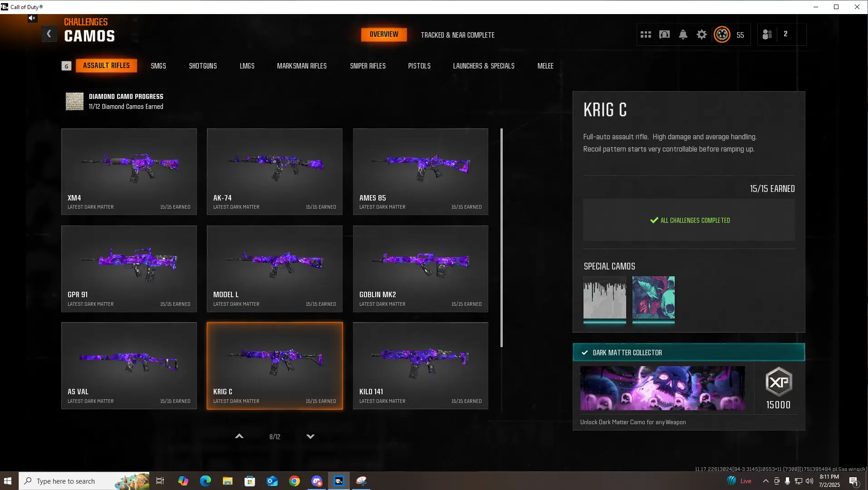Open Discord from the taskbar
Image resolution: width=868 pixels, height=490 pixels.
[317, 481]
